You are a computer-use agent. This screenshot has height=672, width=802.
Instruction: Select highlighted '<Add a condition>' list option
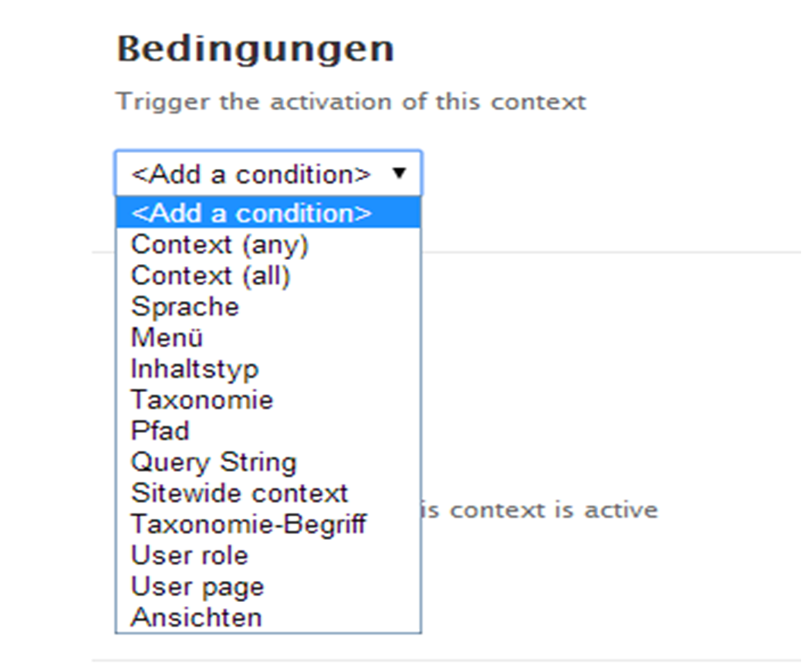252,213
